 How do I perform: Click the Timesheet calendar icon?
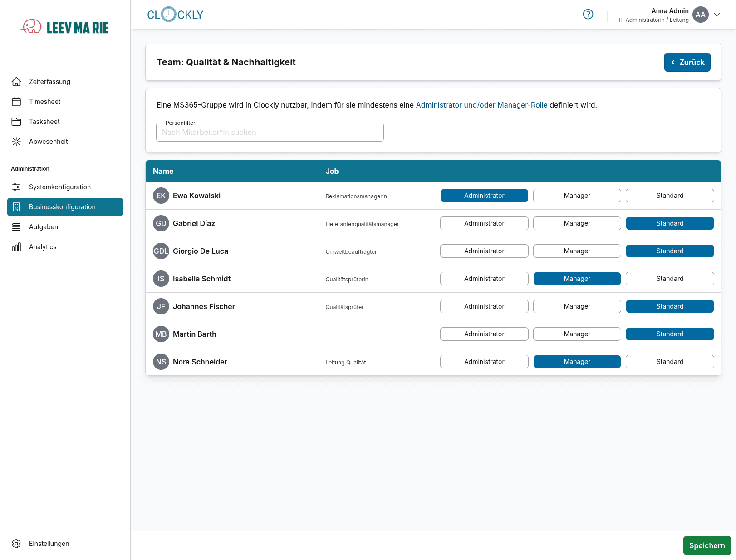click(x=16, y=102)
